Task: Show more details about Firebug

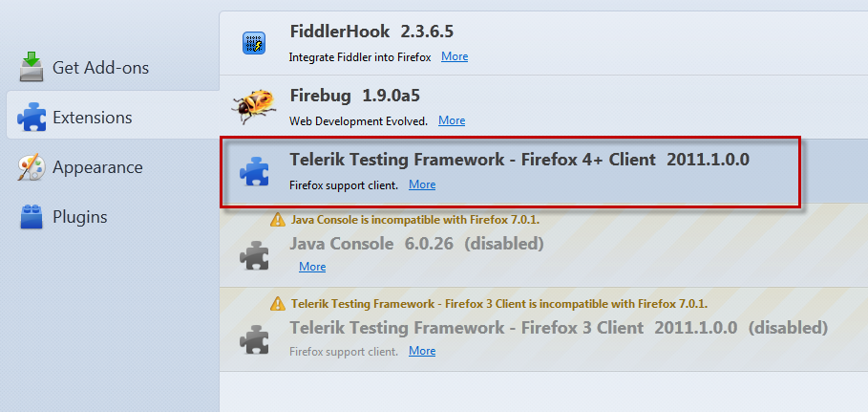Action: point(452,120)
